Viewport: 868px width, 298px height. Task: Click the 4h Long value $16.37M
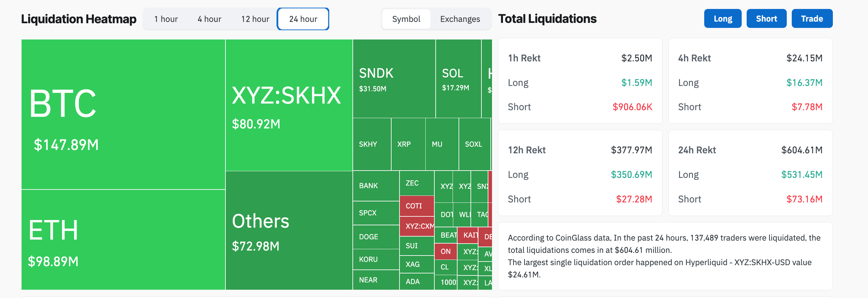tap(804, 83)
